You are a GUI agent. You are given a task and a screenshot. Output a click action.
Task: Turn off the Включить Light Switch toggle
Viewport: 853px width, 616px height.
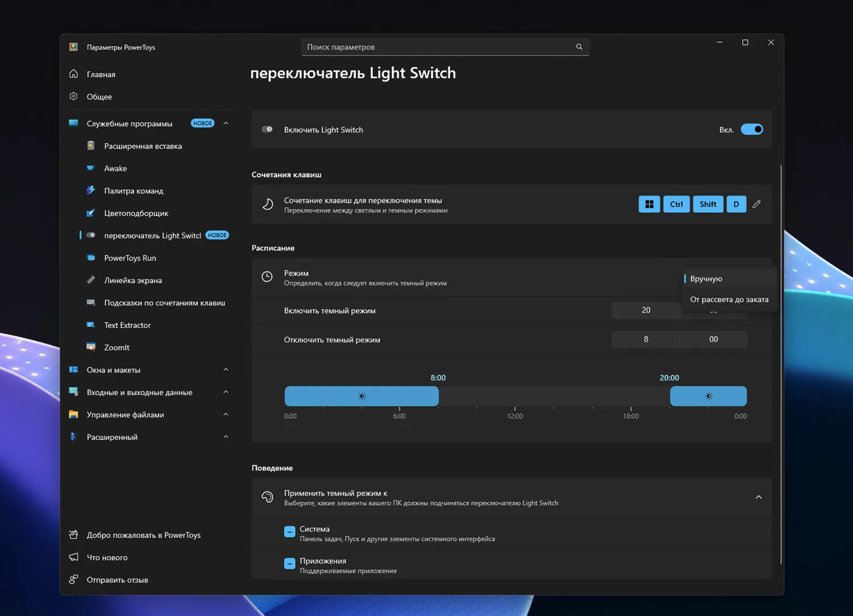click(752, 130)
